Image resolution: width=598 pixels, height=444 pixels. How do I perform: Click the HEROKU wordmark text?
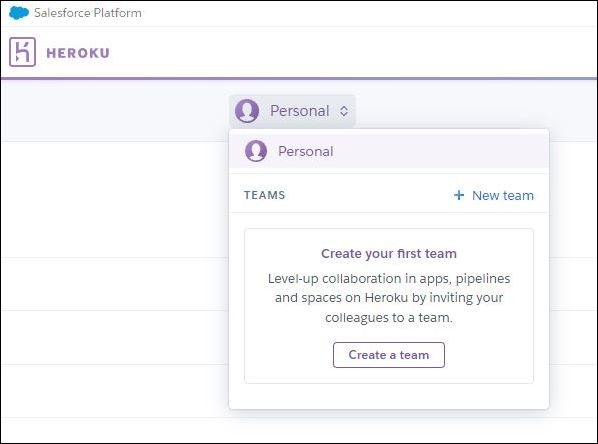click(x=78, y=53)
